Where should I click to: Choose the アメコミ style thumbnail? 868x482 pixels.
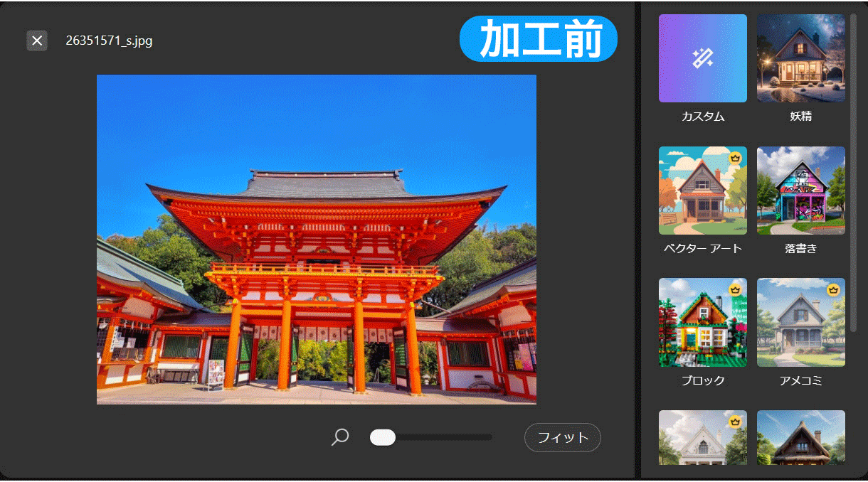tap(800, 322)
